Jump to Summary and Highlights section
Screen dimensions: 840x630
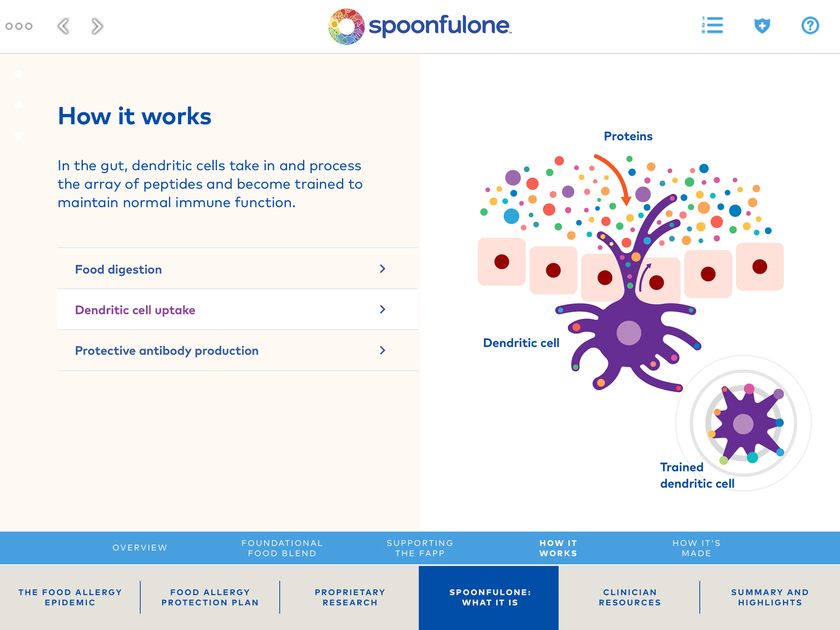[x=770, y=597]
